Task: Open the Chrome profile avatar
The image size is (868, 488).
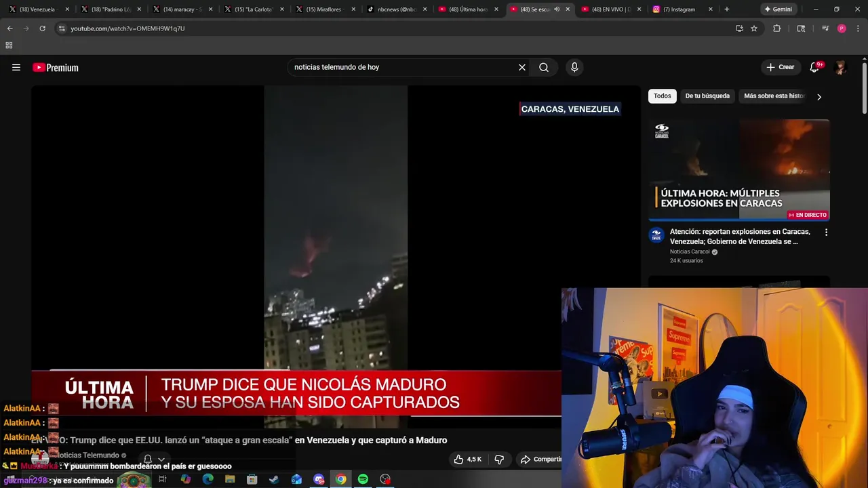Action: click(842, 28)
